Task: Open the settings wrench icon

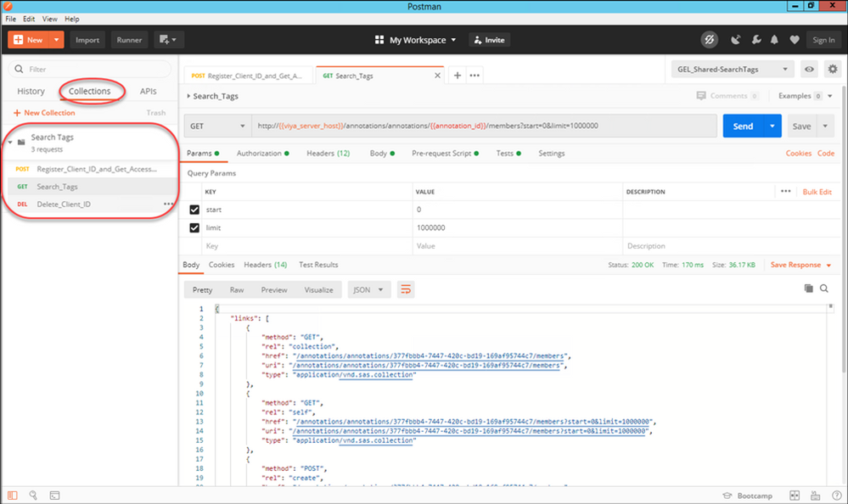Action: click(x=756, y=40)
